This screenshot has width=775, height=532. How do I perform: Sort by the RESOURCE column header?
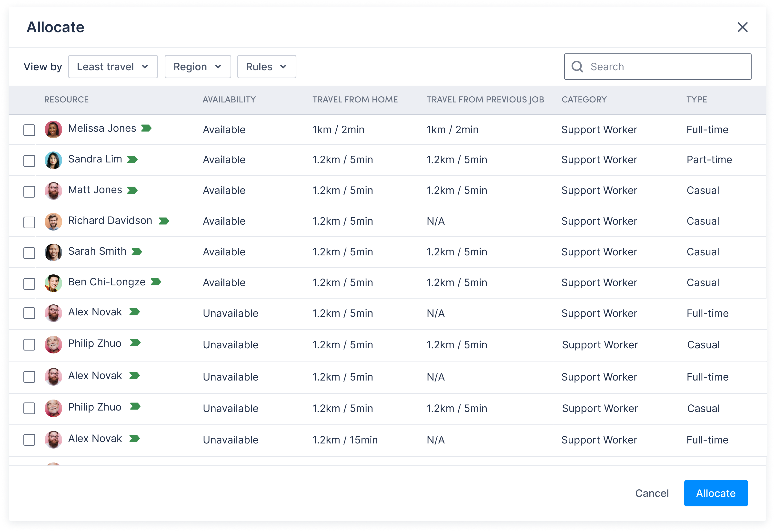66,99
